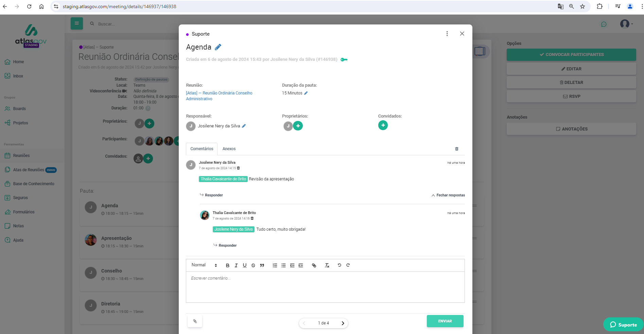Open the Normal text style dropdown
644x334 pixels.
coord(204,265)
